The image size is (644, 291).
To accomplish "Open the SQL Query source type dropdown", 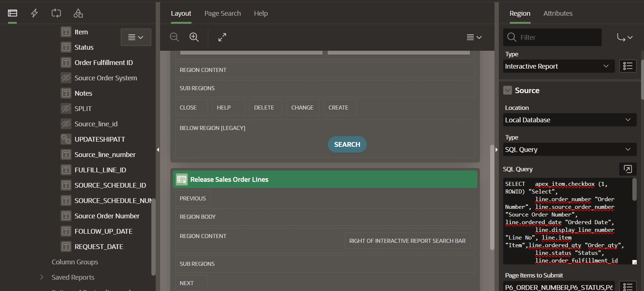I will [x=570, y=149].
